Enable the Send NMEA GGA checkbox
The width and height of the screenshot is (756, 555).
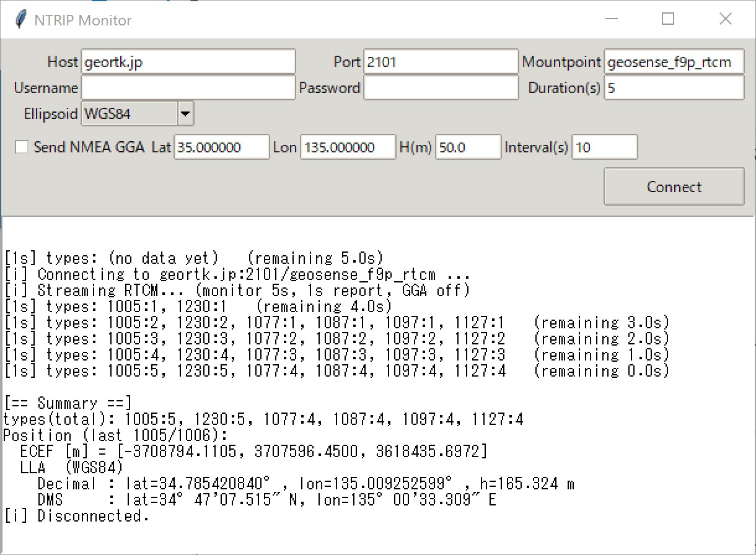(22, 147)
